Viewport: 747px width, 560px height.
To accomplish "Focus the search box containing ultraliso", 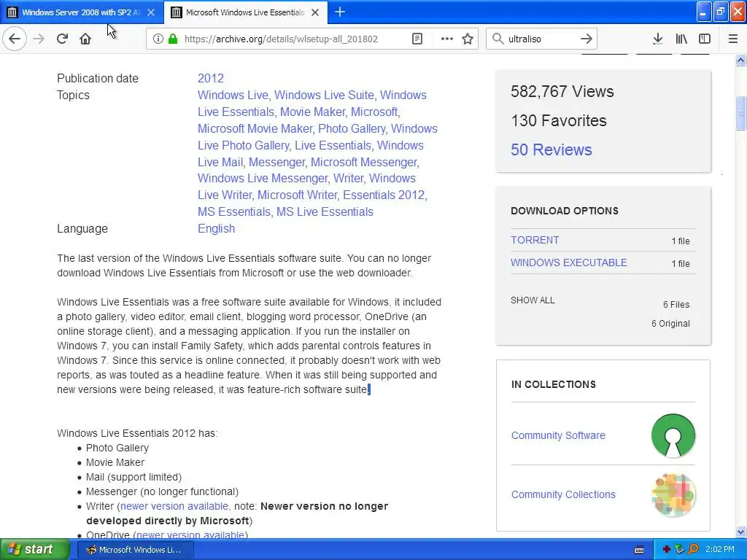I will tap(541, 39).
